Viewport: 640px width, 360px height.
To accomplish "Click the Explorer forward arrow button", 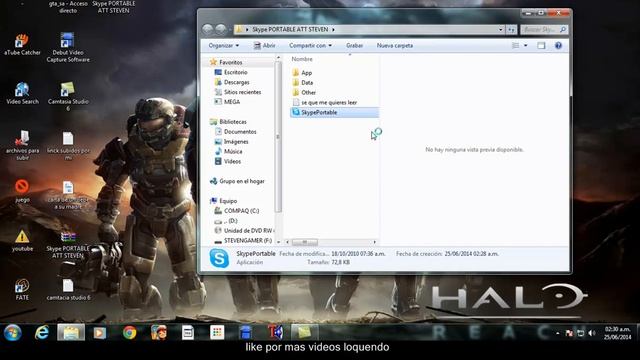I will (221, 29).
